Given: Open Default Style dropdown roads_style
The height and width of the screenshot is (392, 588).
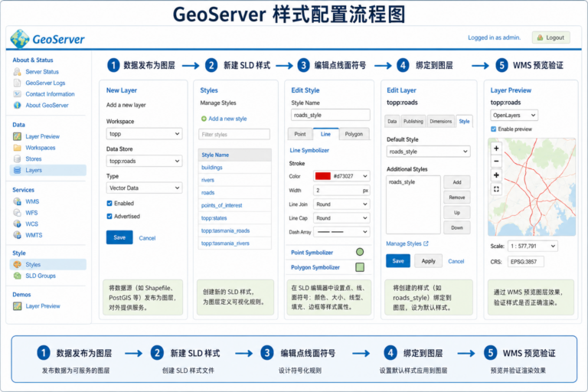Looking at the screenshot, I should pos(428,152).
